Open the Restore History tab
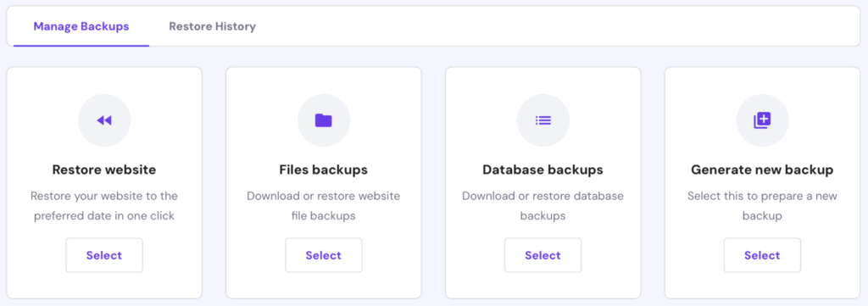This screenshot has height=306, width=868. click(213, 26)
